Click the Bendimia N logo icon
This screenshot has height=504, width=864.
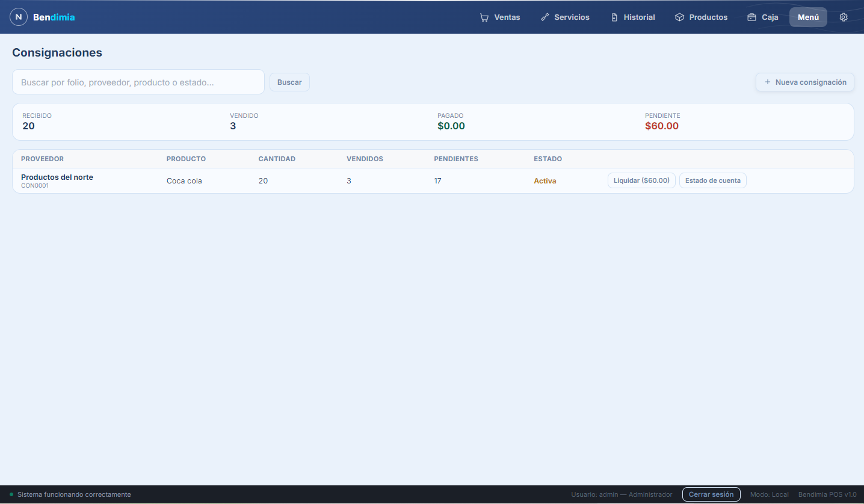[19, 17]
